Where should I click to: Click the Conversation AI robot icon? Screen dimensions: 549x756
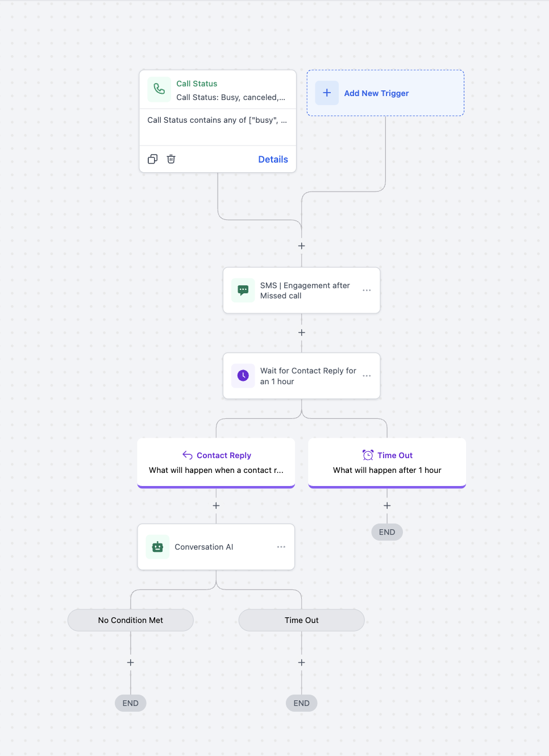pyautogui.click(x=157, y=547)
